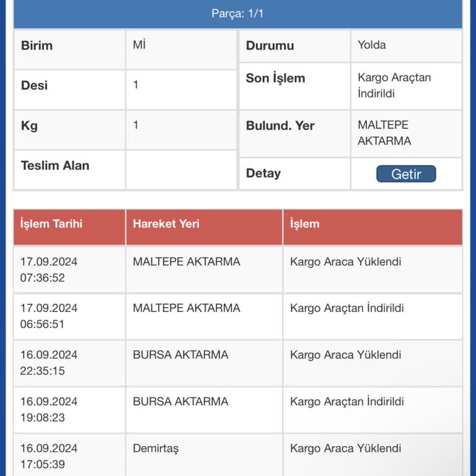The width and height of the screenshot is (476, 476).
Task: Select the 16.09.2024 19:08:23 date entry
Action: click(x=49, y=409)
